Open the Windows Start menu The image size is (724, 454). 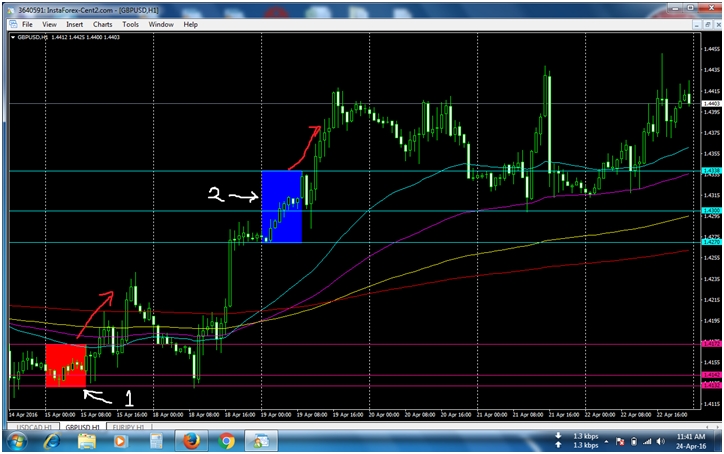click(x=17, y=442)
